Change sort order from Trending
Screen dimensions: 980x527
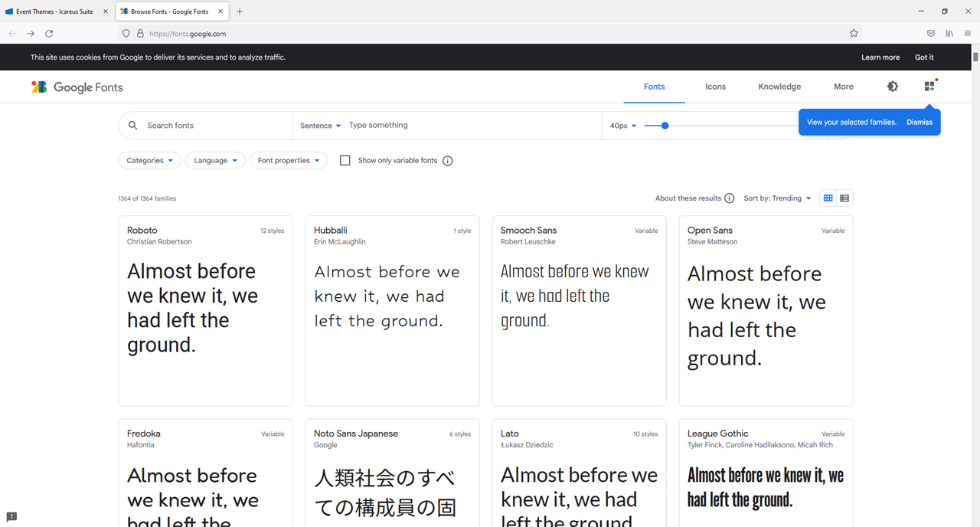[x=777, y=198]
